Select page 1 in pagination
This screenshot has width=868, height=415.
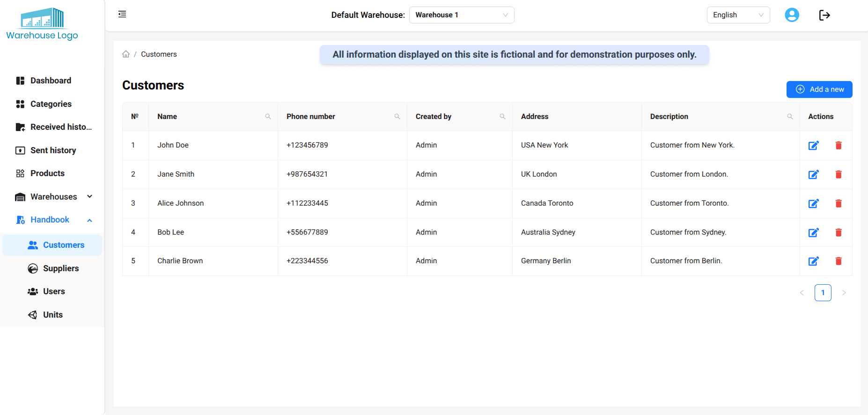(823, 293)
